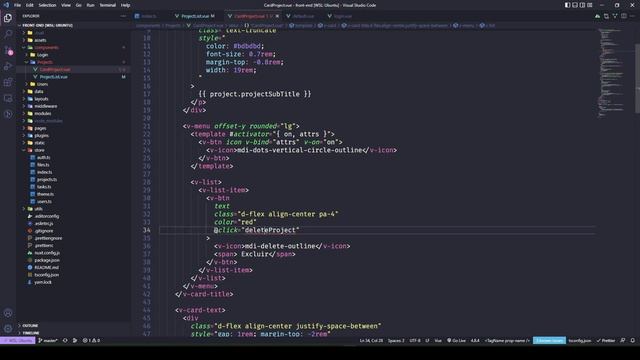This screenshot has height=360, width=640.
Task: Select the Vue language mode indicator
Action: click(x=438, y=340)
